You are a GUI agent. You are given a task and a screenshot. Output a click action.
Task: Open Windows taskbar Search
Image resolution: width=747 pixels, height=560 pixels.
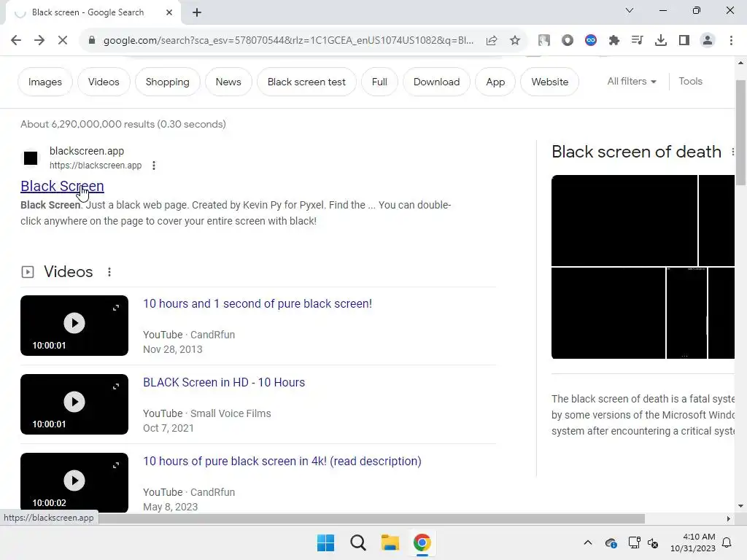coord(357,542)
